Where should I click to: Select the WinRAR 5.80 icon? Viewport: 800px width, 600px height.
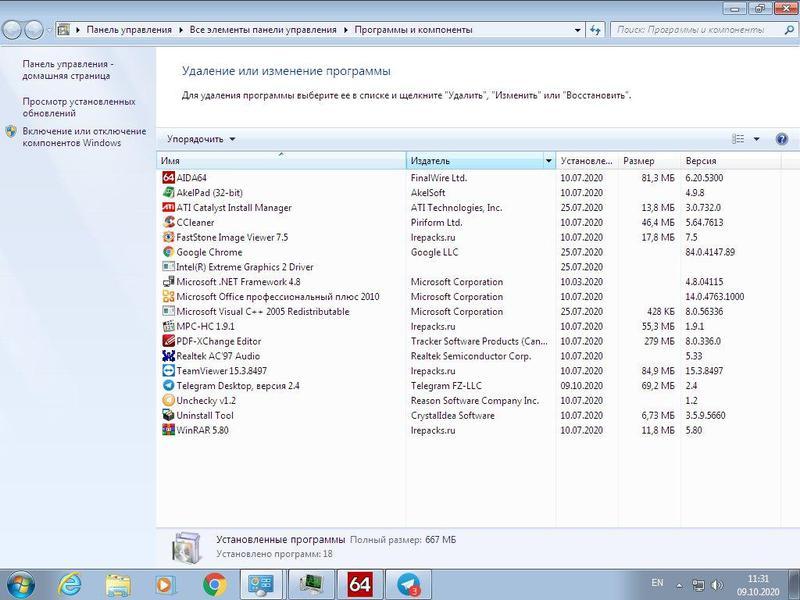coord(168,430)
